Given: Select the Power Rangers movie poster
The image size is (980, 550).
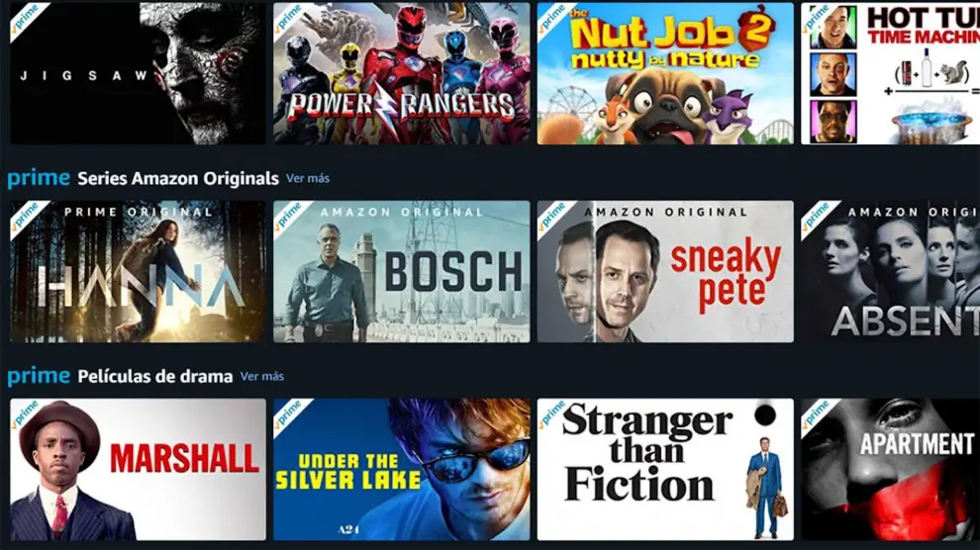Looking at the screenshot, I should coord(401,72).
